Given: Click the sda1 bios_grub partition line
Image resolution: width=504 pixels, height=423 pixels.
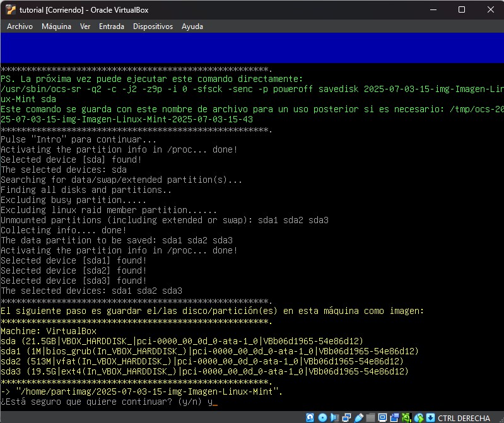Looking at the screenshot, I should point(209,351).
